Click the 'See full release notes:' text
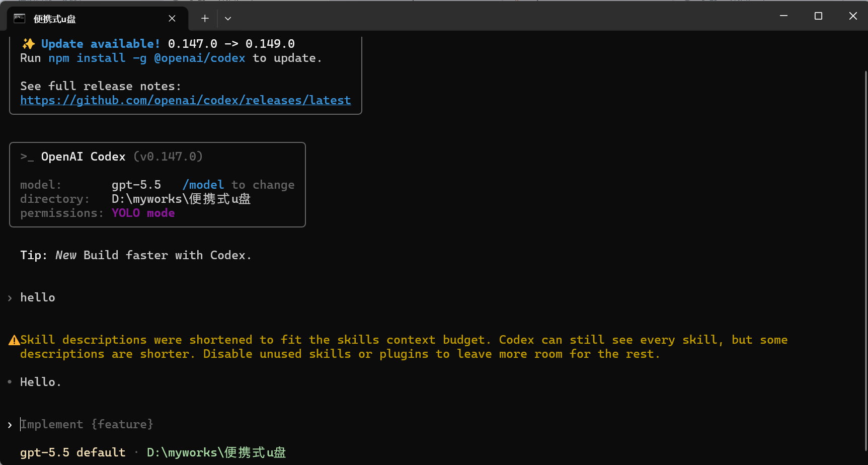 tap(101, 86)
